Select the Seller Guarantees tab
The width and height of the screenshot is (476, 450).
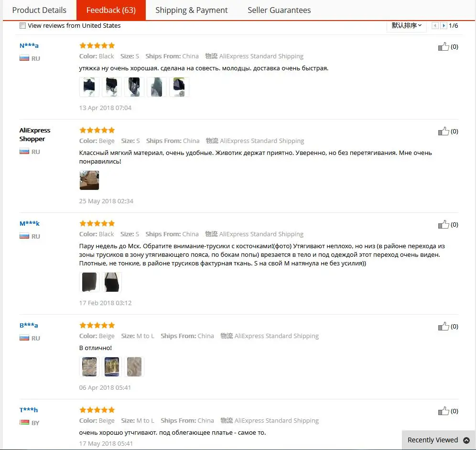(279, 10)
